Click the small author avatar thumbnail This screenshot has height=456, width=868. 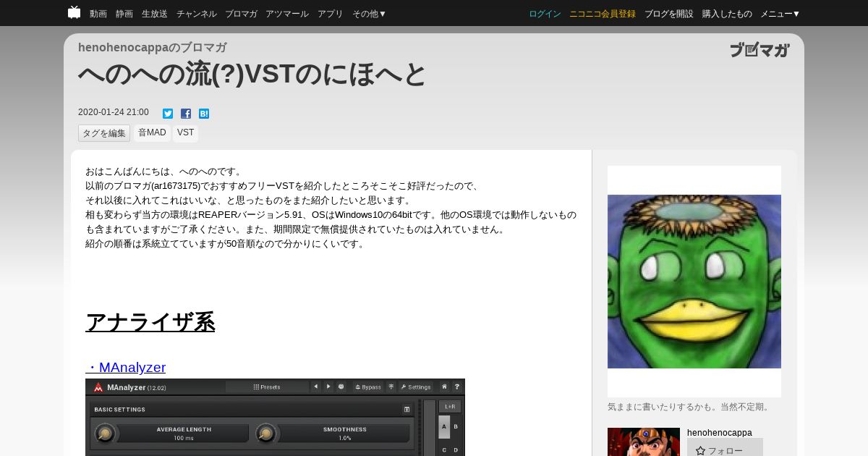click(x=644, y=442)
